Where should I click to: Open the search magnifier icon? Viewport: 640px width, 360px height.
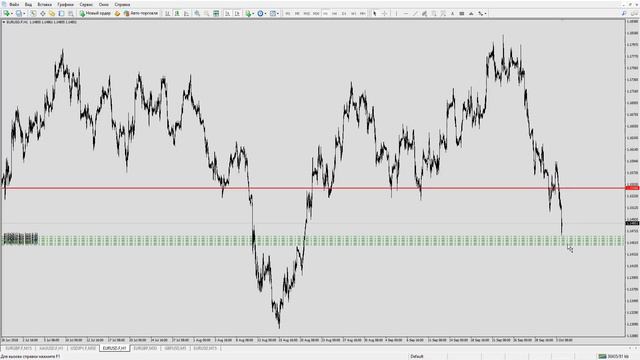(624, 13)
